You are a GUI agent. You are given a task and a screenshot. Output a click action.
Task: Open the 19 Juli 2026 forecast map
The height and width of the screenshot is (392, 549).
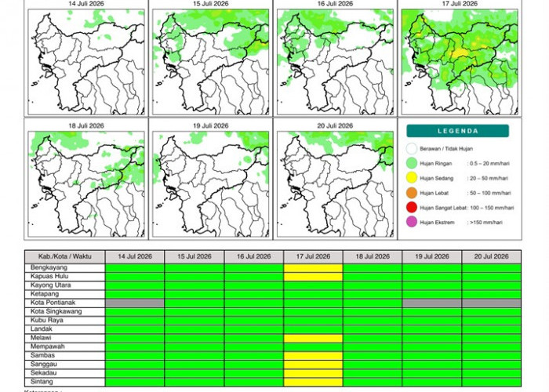pyautogui.click(x=210, y=184)
